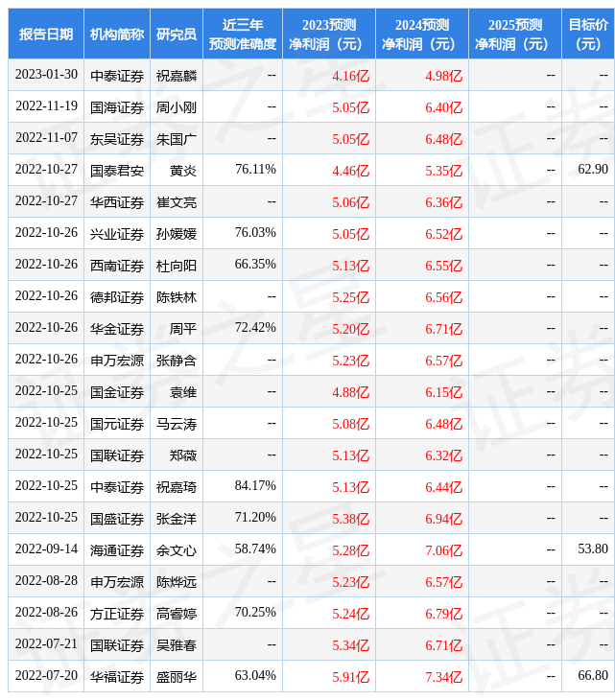Click 海通证券 institution cell
Viewport: 615px width, 700px height.
[x=117, y=550]
